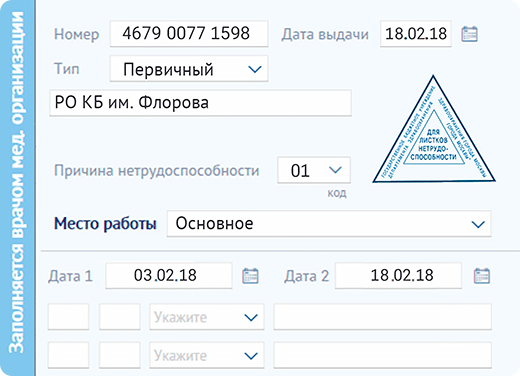This screenshot has width=520, height=376.
Task: Click the Номер field 4679 0077 1598
Action: 189,34
